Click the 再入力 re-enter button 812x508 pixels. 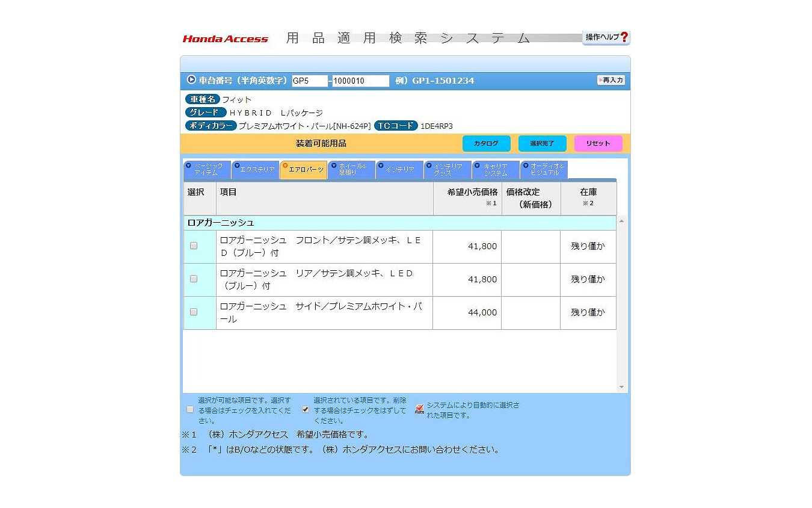click(611, 80)
